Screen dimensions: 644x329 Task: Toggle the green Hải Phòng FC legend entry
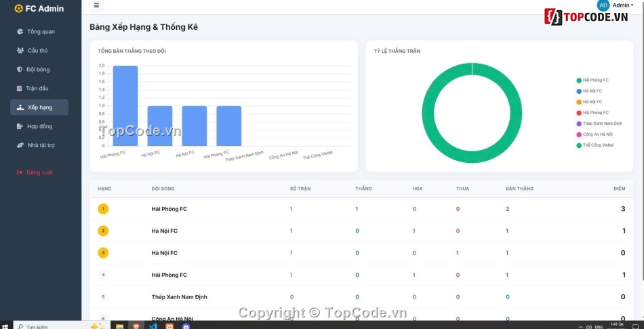592,81
